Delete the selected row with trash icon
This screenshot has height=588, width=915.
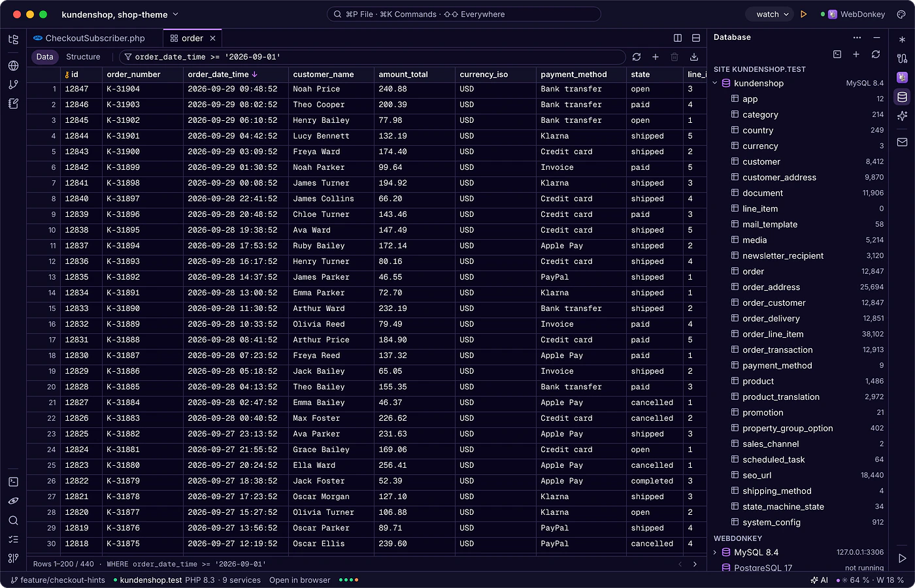click(674, 57)
